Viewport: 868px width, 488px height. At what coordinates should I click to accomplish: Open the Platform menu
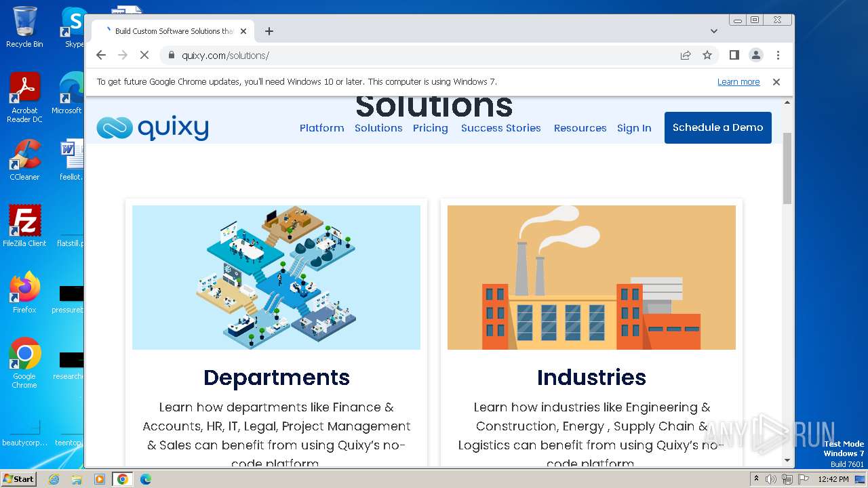click(x=322, y=128)
